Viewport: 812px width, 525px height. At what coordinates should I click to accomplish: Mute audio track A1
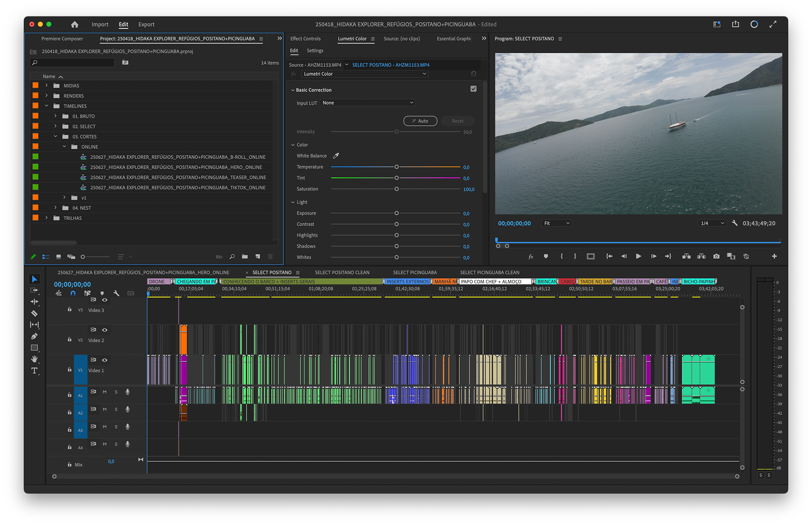pos(104,392)
